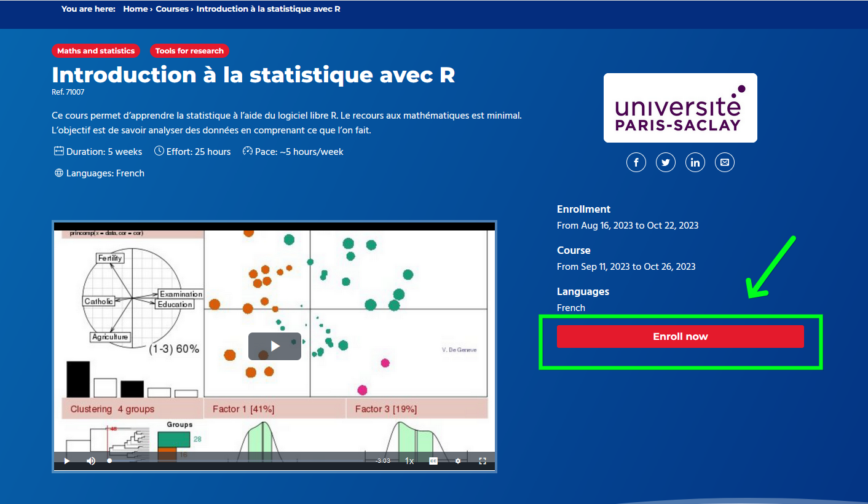This screenshot has height=504, width=868.
Task: Click the course title heading
Action: click(x=253, y=74)
